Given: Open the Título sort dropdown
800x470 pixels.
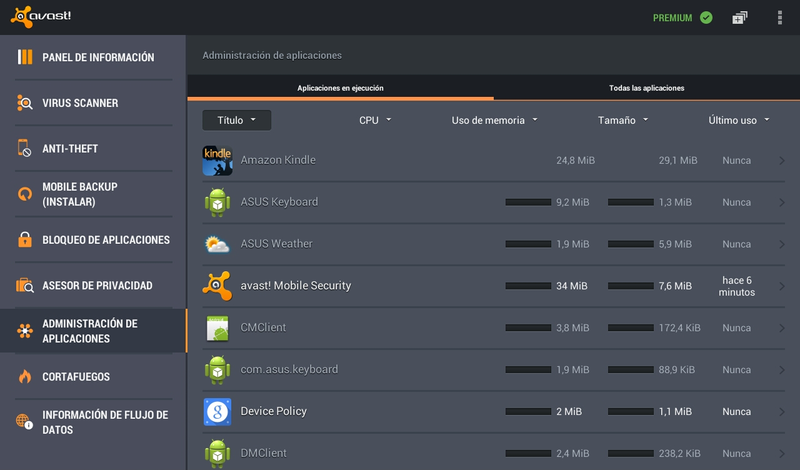Looking at the screenshot, I should [237, 120].
